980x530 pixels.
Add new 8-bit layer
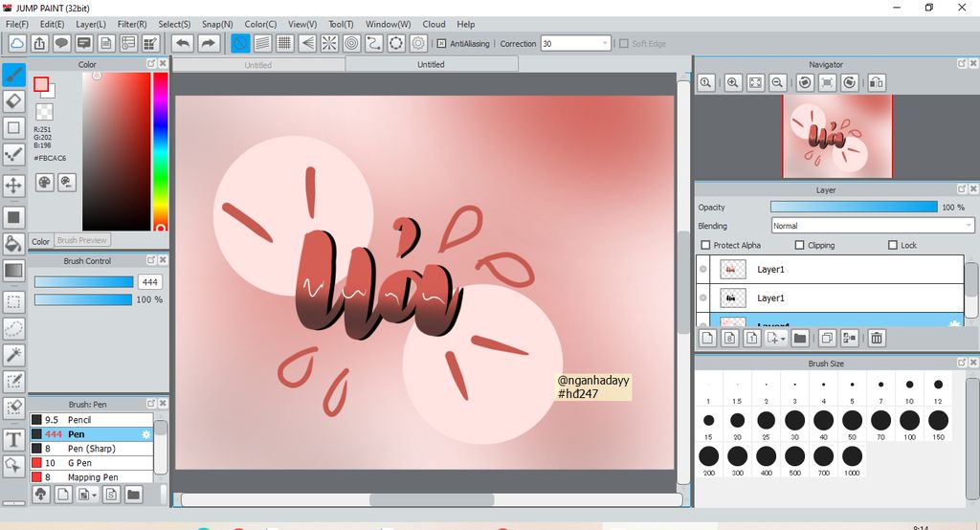[x=730, y=338]
